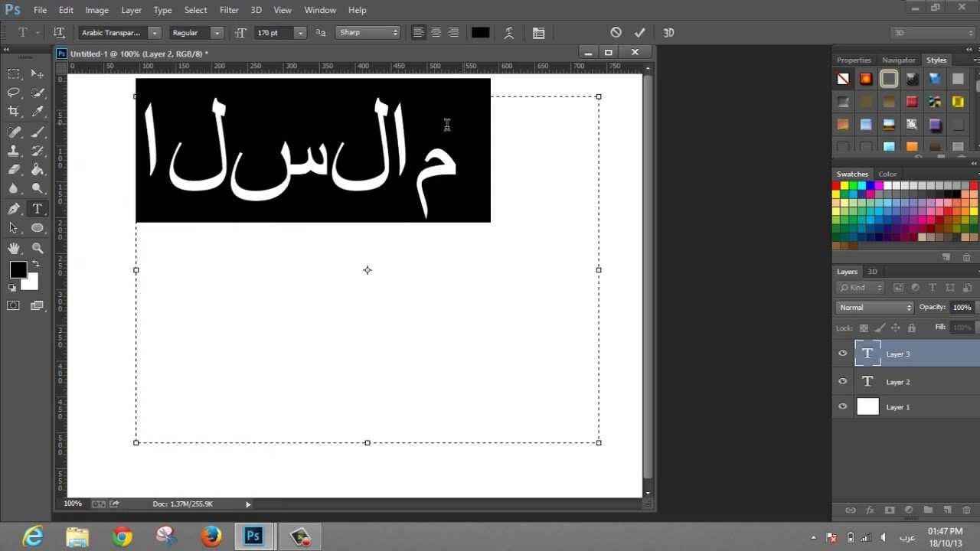Hide Layer 3 visibility eye

(843, 354)
